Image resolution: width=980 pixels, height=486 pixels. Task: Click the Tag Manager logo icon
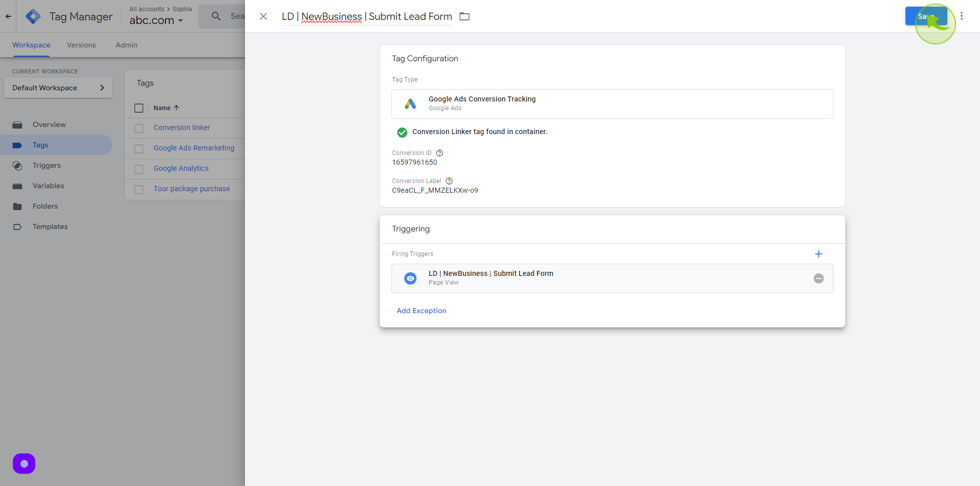point(33,16)
